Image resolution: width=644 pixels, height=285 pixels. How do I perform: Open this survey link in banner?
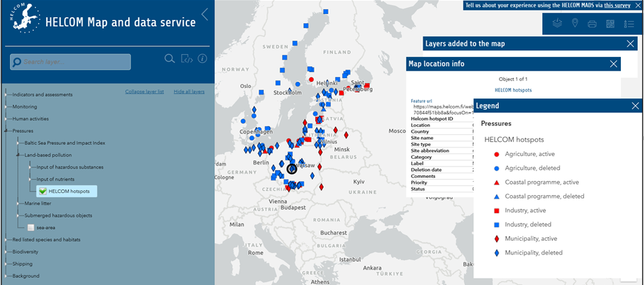[618, 5]
